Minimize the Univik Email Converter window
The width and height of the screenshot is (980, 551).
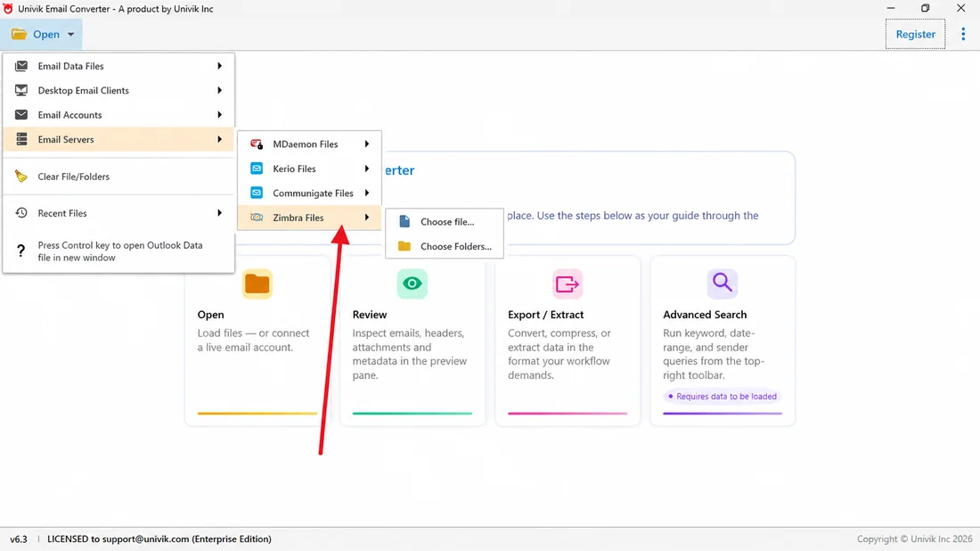pyautogui.click(x=891, y=8)
